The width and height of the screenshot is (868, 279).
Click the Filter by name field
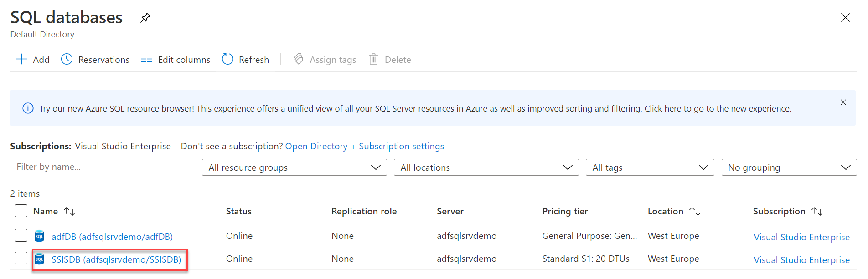click(x=102, y=167)
